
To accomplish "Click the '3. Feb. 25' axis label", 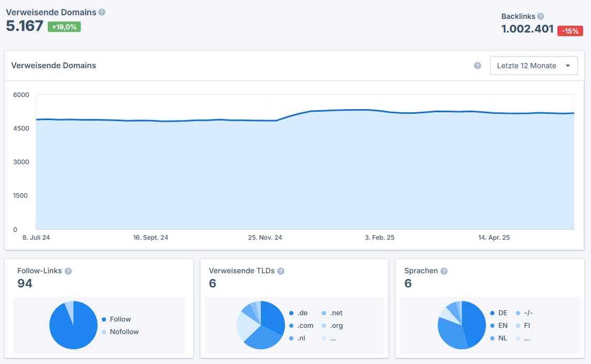I will click(x=379, y=238).
